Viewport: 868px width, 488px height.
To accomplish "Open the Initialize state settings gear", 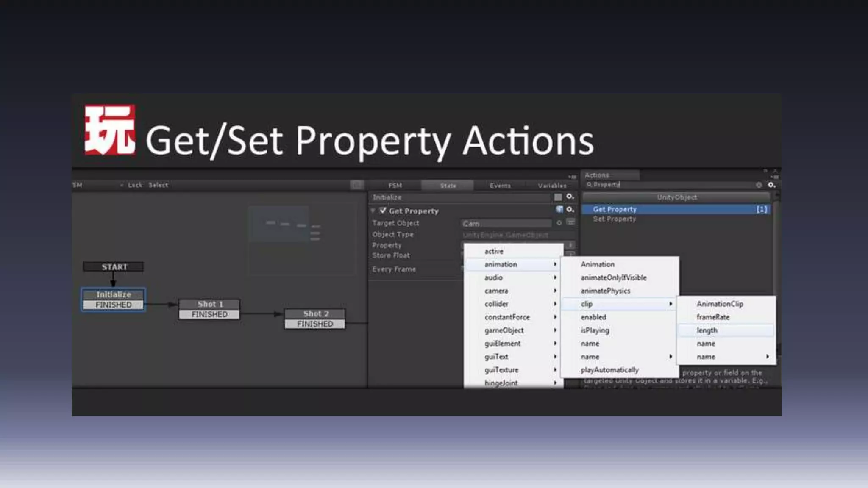I will [x=570, y=197].
